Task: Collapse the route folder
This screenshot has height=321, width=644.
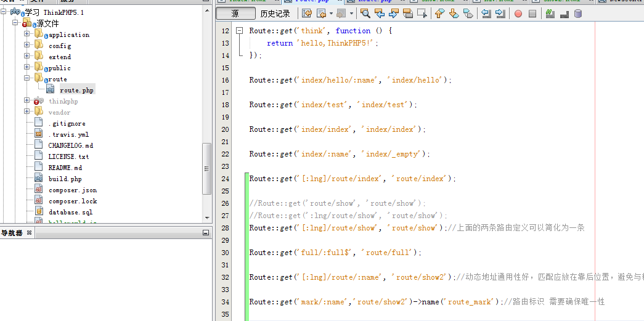Action: pyautogui.click(x=27, y=78)
